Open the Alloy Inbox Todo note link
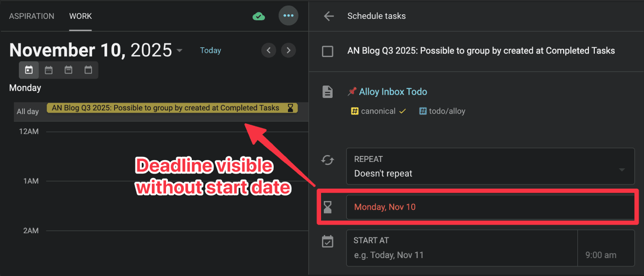The image size is (644, 276). (393, 92)
